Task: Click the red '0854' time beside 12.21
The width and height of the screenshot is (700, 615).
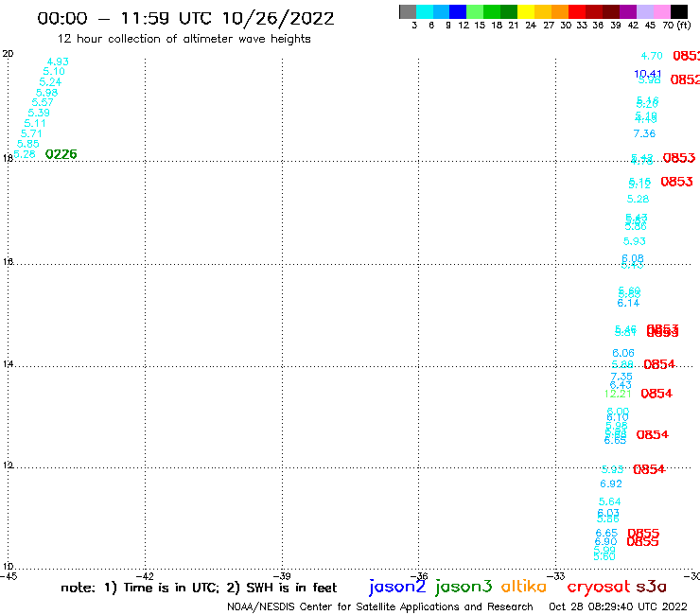Action: pyautogui.click(x=656, y=394)
